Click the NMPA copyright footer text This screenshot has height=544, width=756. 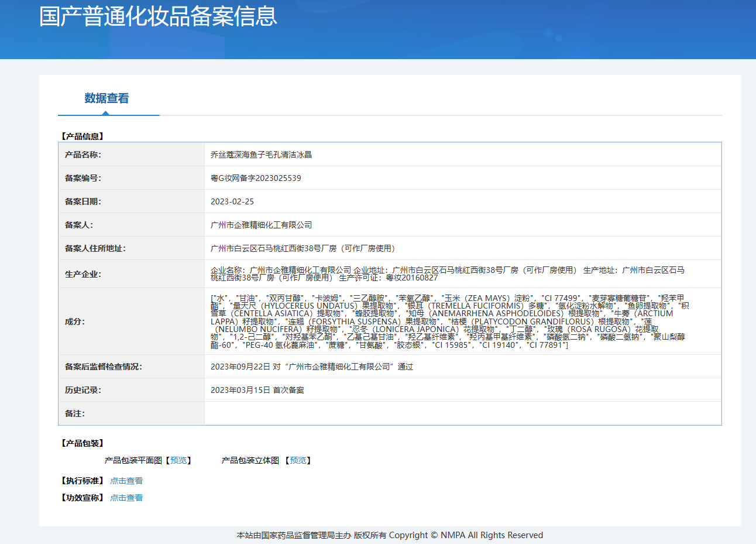coord(390,535)
